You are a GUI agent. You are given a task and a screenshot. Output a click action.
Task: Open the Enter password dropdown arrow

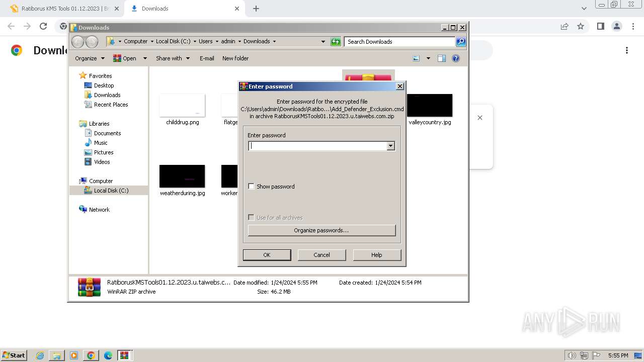pyautogui.click(x=390, y=146)
